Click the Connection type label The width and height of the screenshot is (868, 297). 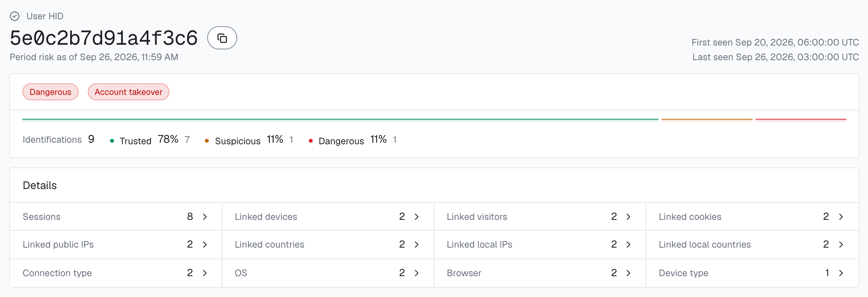[x=57, y=273]
